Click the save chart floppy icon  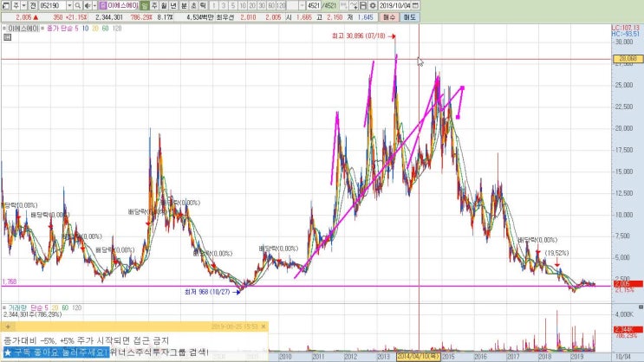(363, 6)
